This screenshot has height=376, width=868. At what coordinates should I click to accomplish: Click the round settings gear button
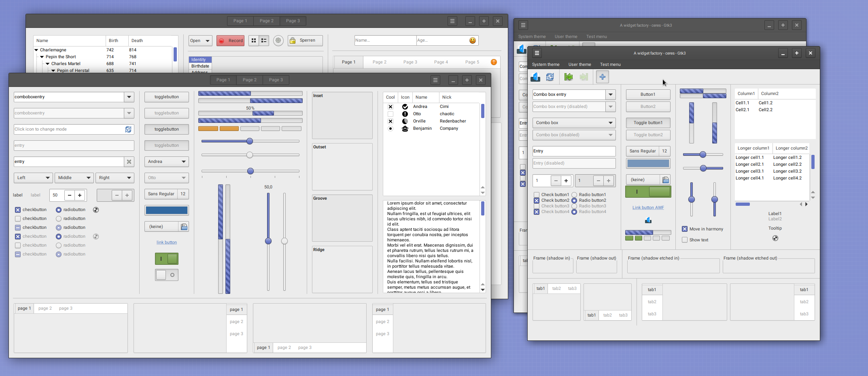click(278, 40)
